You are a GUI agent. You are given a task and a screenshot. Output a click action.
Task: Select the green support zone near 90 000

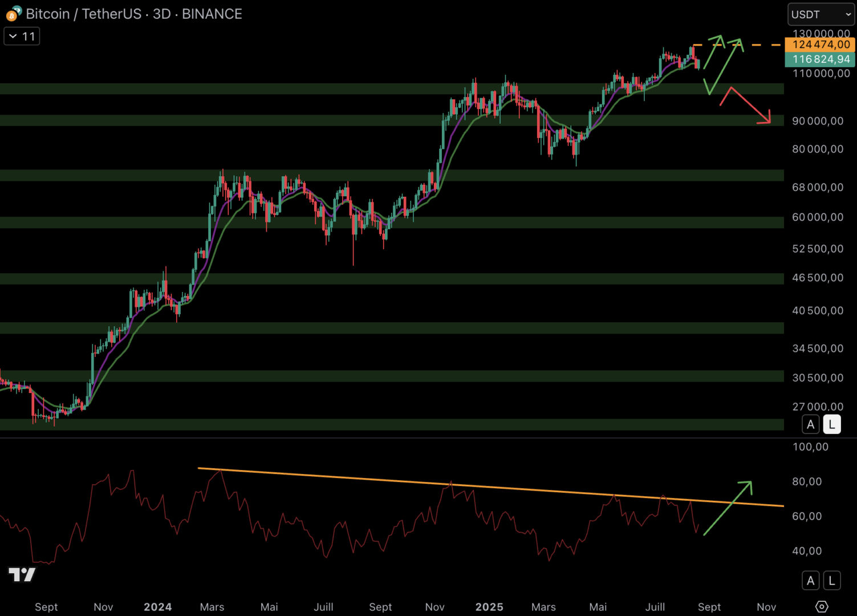tap(342, 120)
